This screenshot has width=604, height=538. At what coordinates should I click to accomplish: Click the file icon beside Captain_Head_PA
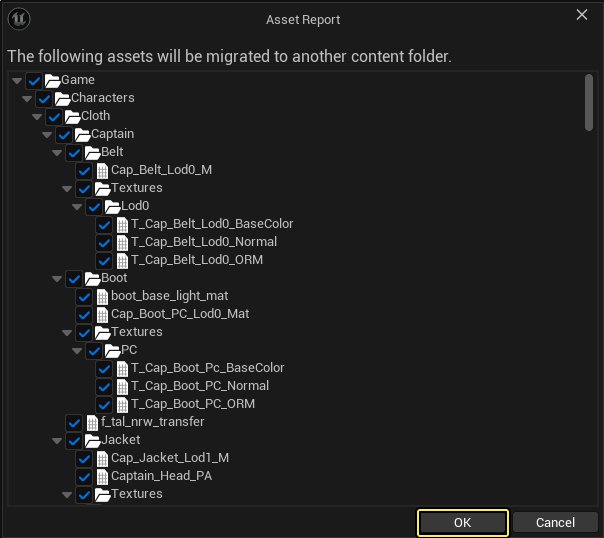[x=102, y=477]
